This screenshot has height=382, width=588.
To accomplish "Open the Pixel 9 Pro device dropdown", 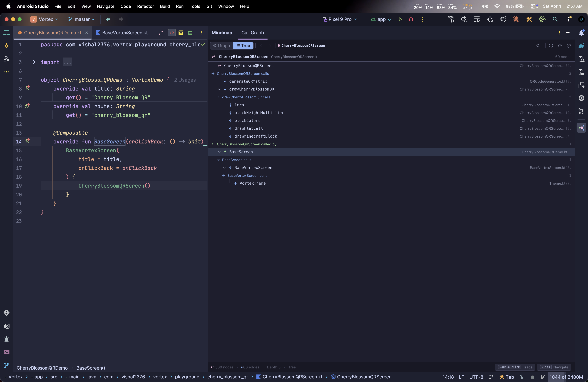I will (x=340, y=19).
